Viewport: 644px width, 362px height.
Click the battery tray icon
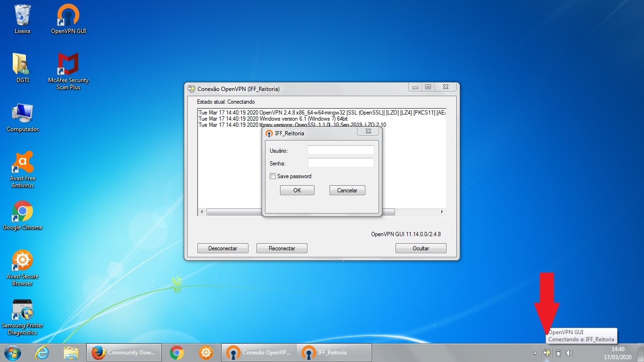point(558,353)
